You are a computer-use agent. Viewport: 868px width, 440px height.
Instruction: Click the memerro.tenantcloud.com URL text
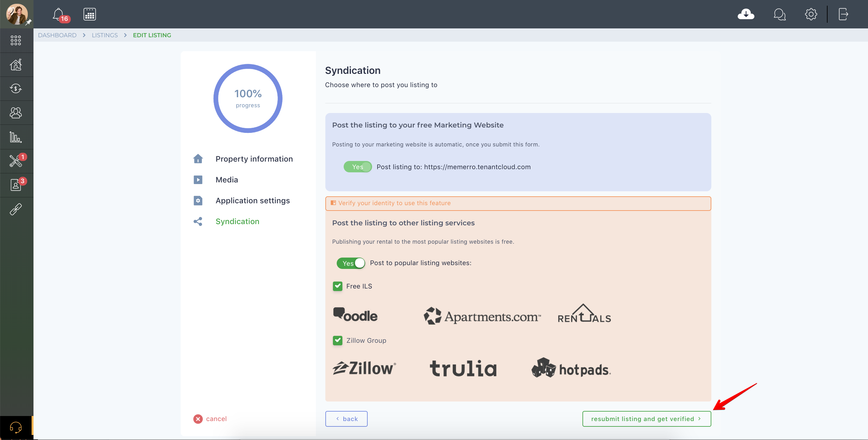click(477, 167)
